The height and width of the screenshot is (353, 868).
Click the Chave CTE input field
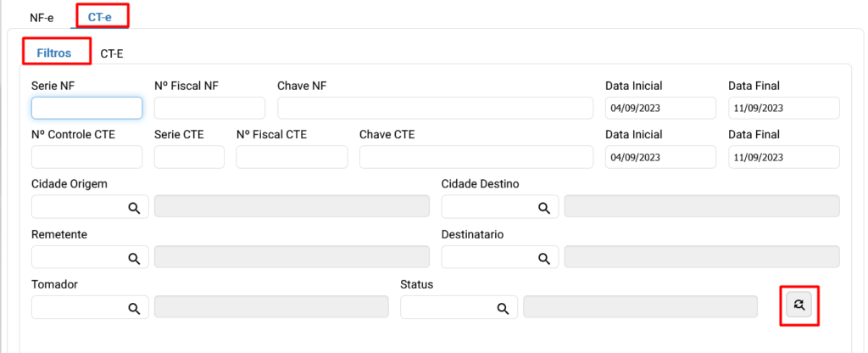[476, 157]
